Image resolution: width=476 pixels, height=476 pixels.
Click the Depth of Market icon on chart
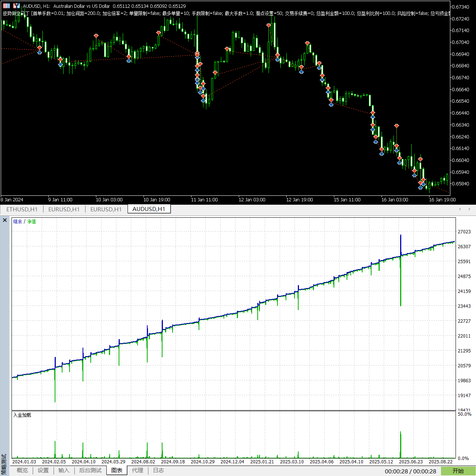pos(16,6)
